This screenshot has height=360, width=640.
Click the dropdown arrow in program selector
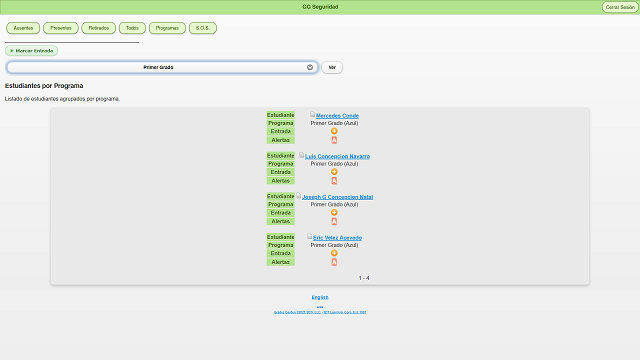point(310,67)
